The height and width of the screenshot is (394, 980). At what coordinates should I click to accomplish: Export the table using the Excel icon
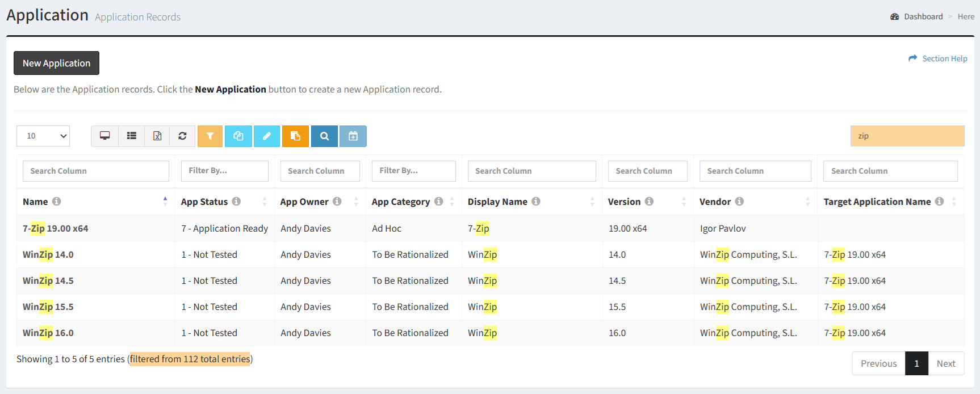(x=157, y=136)
